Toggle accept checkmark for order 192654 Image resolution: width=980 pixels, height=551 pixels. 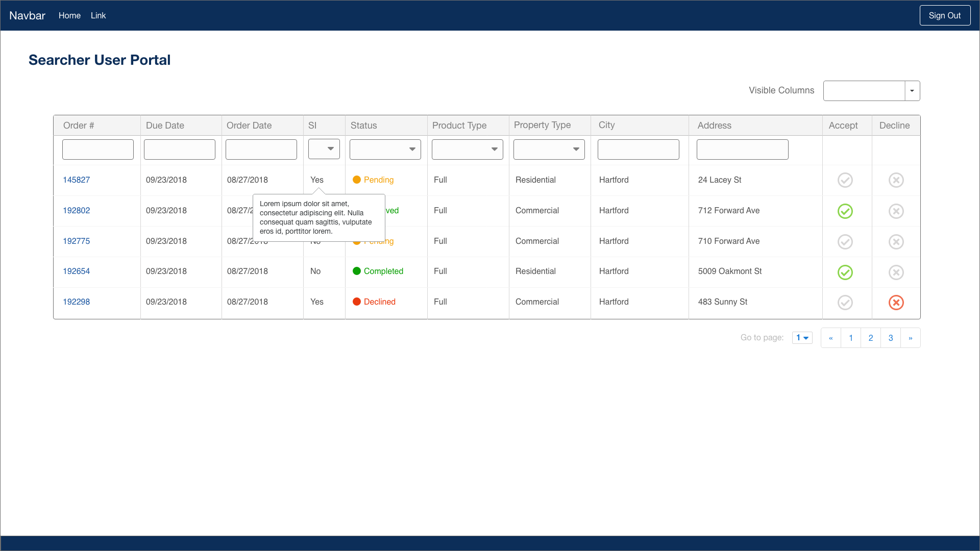(x=845, y=272)
